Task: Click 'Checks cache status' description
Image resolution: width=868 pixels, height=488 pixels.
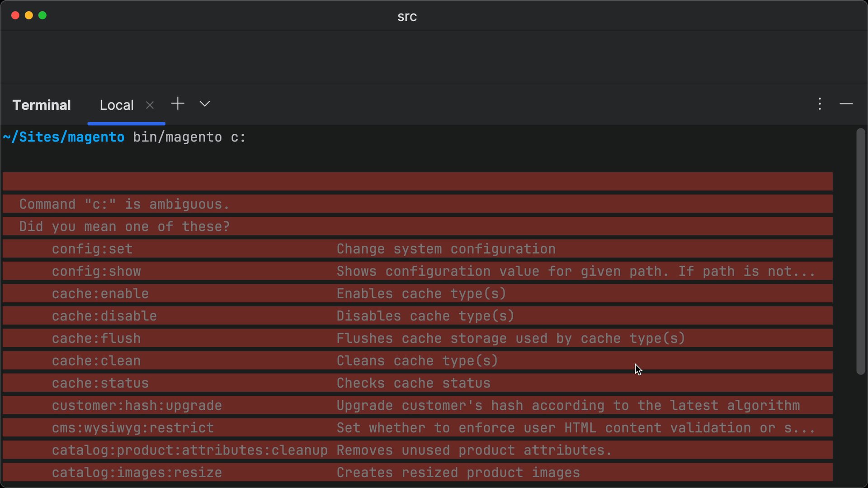Action: [414, 383]
